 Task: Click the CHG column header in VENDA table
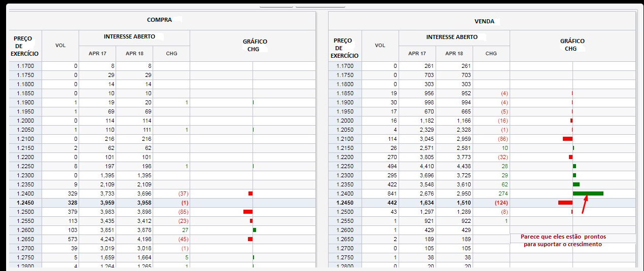pos(491,54)
